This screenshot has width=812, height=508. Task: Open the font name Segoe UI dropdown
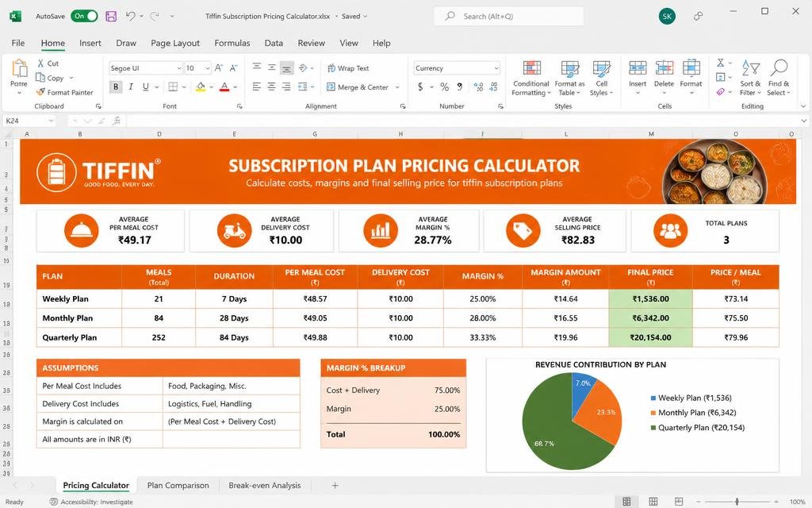click(179, 68)
